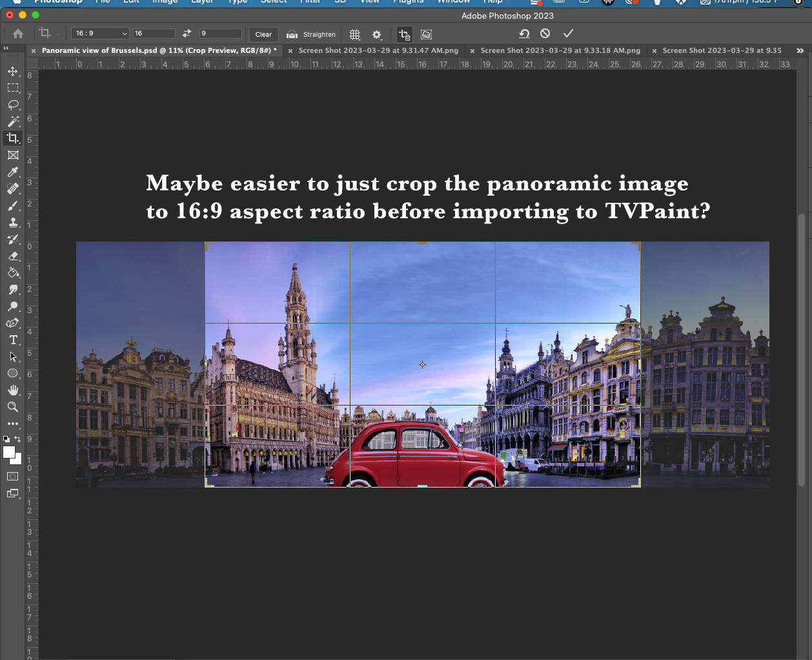
Task: Swap foreground and background colors
Action: click(x=18, y=439)
